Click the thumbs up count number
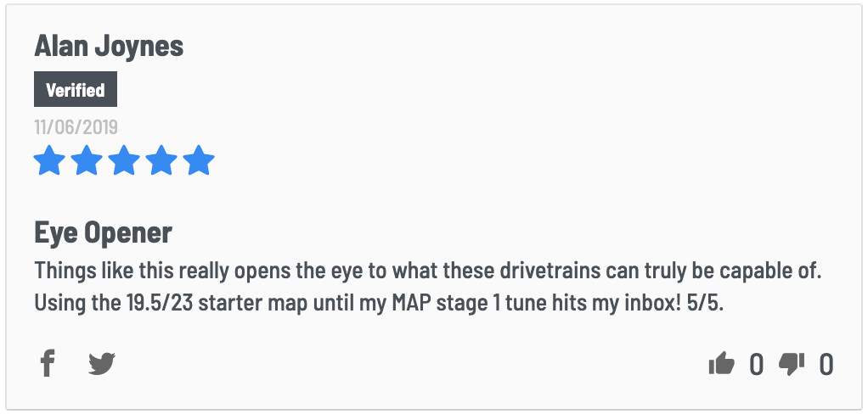Screen dimensions: 868x414 [756, 365]
